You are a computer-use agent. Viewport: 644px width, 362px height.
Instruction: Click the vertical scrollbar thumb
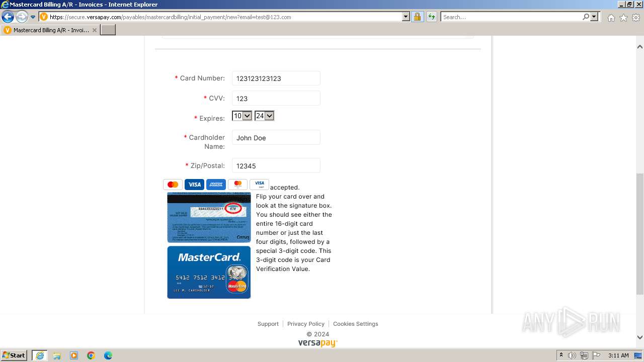tap(640, 234)
